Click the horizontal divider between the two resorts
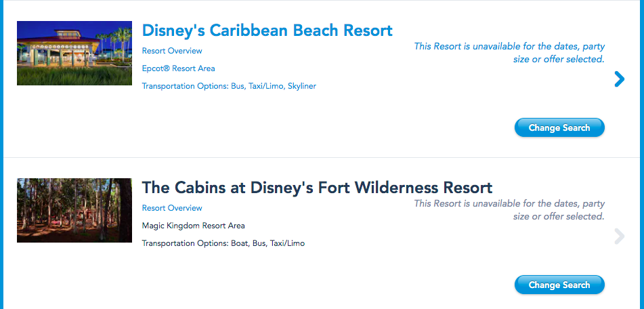The image size is (644, 309). point(322,157)
